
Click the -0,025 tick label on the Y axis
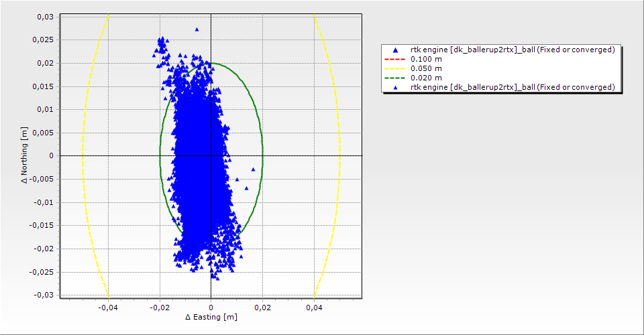click(x=42, y=272)
